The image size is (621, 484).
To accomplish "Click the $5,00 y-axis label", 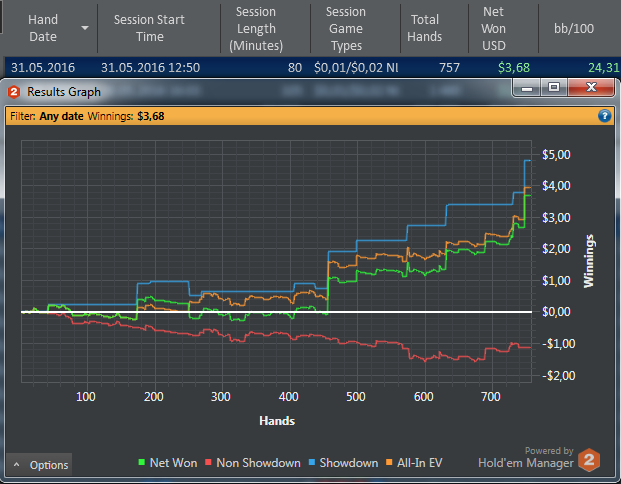I will (x=556, y=154).
